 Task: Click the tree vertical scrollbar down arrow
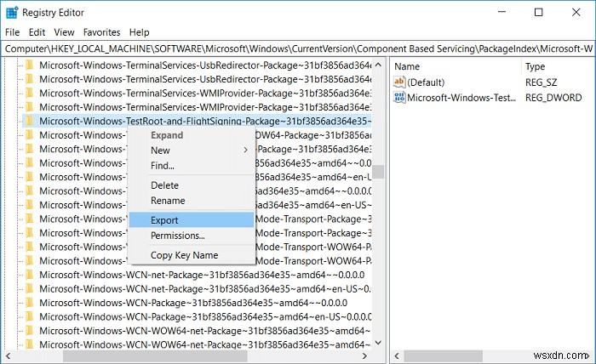378,343
